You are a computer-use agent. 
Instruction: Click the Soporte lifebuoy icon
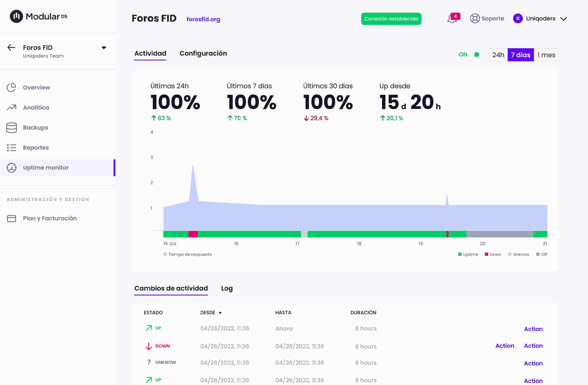coord(475,19)
